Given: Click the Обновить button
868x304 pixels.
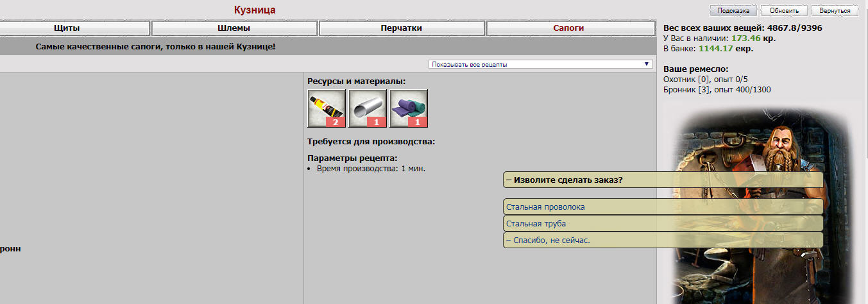Looking at the screenshot, I should (x=784, y=11).
